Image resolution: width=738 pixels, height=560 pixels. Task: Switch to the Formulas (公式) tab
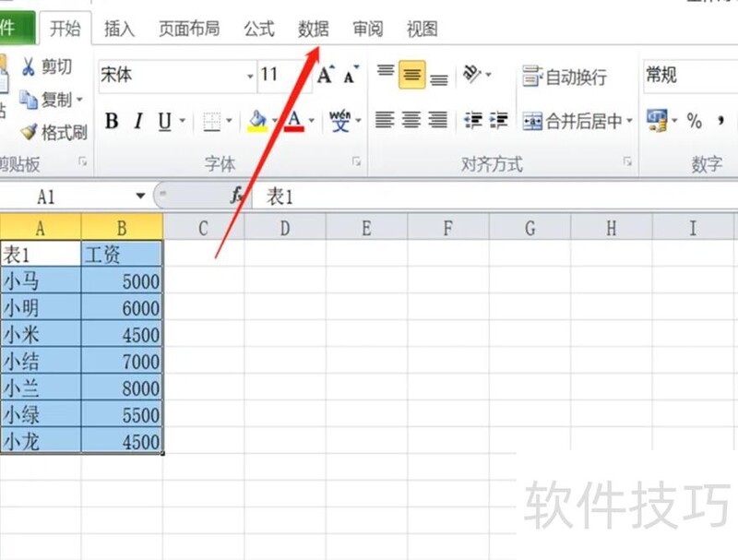(x=259, y=29)
